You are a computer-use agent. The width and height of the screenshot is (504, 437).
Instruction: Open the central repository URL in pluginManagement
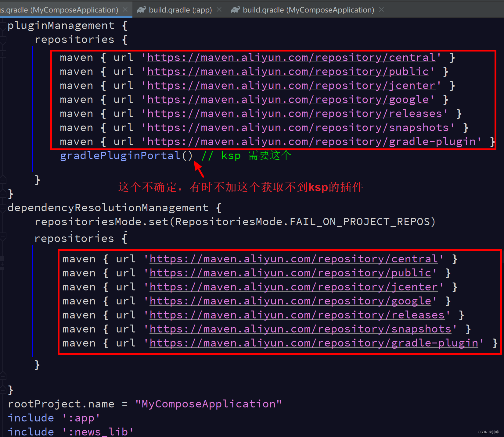pos(291,58)
